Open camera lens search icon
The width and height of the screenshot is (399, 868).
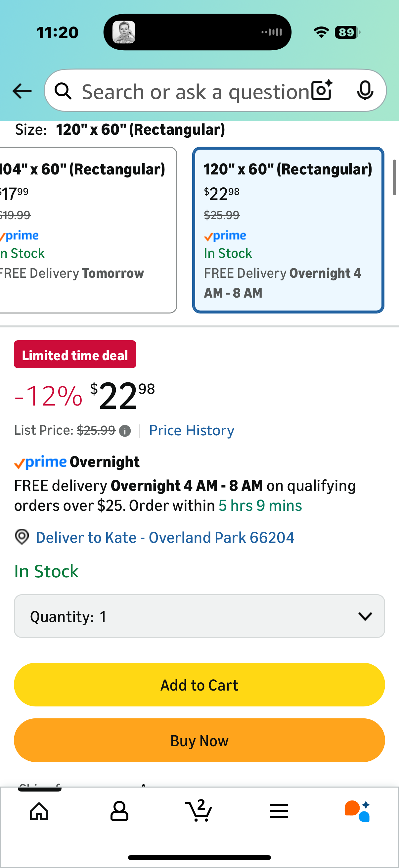point(322,90)
